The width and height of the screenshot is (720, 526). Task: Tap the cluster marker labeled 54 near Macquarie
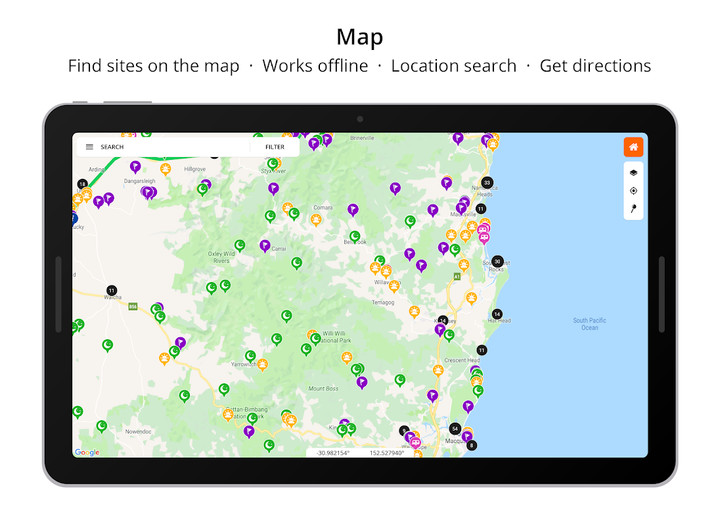(x=455, y=429)
